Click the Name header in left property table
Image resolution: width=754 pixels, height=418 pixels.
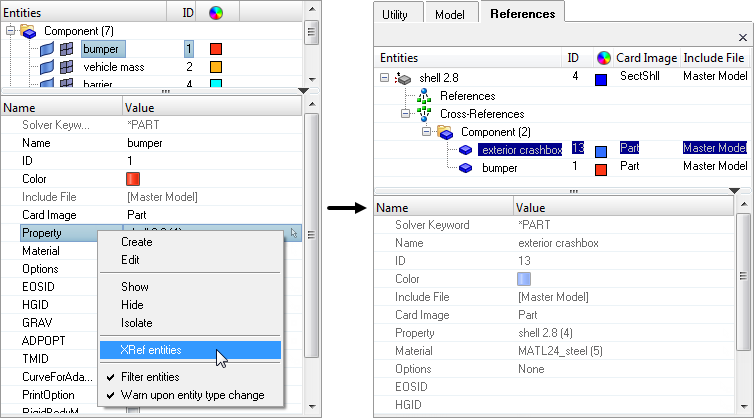click(x=62, y=107)
